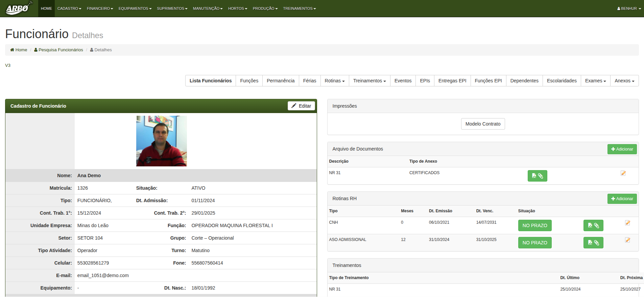Click the Editar button
Viewport: 644px width, 297px height.
301,106
